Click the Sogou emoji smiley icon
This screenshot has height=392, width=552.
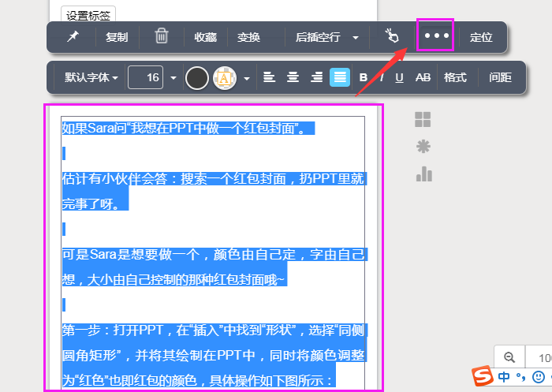click(x=539, y=377)
